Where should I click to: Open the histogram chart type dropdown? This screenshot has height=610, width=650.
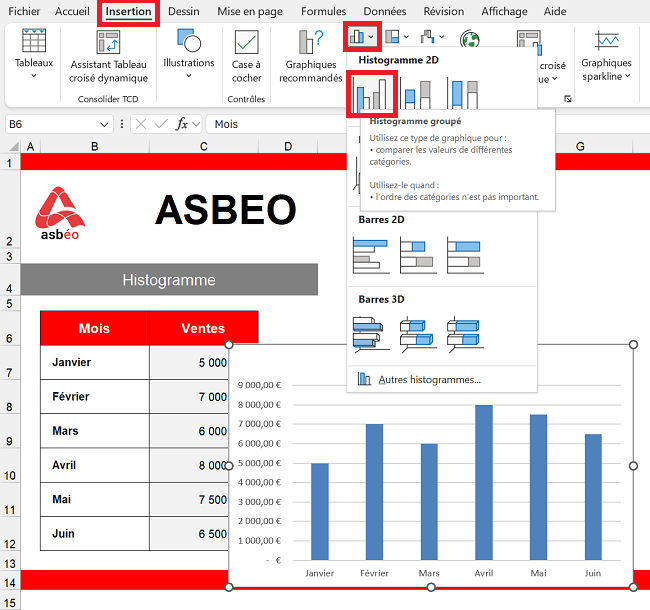tap(362, 37)
